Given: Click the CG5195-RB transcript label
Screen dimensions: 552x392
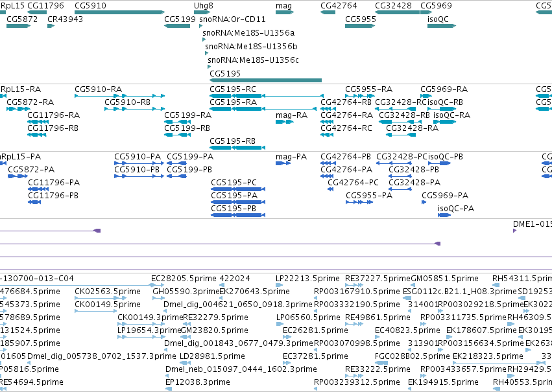Looking at the screenshot, I should [232, 141].
